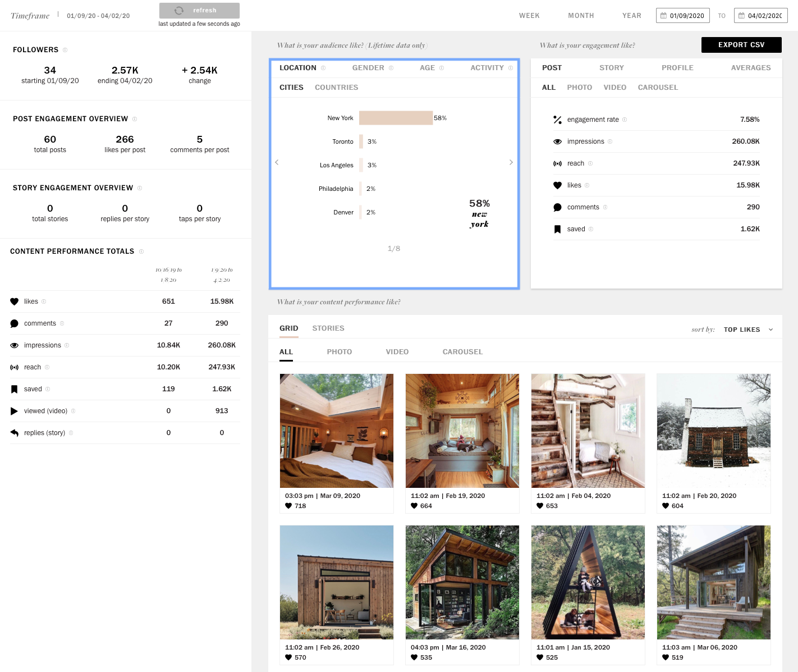Screen dimensions: 798x672
Task: Open the end date field 04/02/2020
Action: (x=760, y=16)
